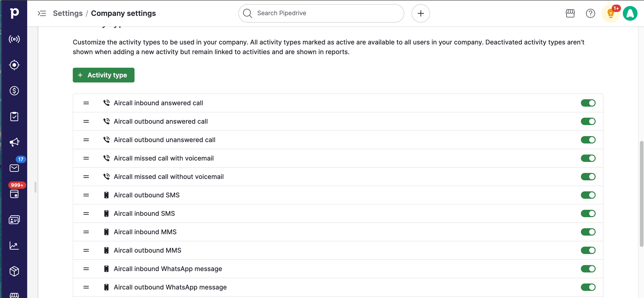Open Projects clipboard icon in sidebar
644x298 pixels.
(14, 117)
